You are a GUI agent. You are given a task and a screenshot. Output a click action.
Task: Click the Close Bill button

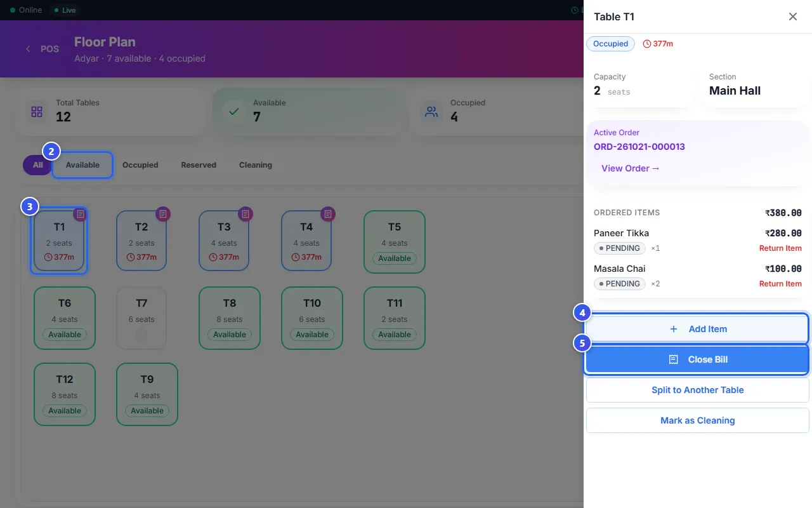click(x=698, y=359)
